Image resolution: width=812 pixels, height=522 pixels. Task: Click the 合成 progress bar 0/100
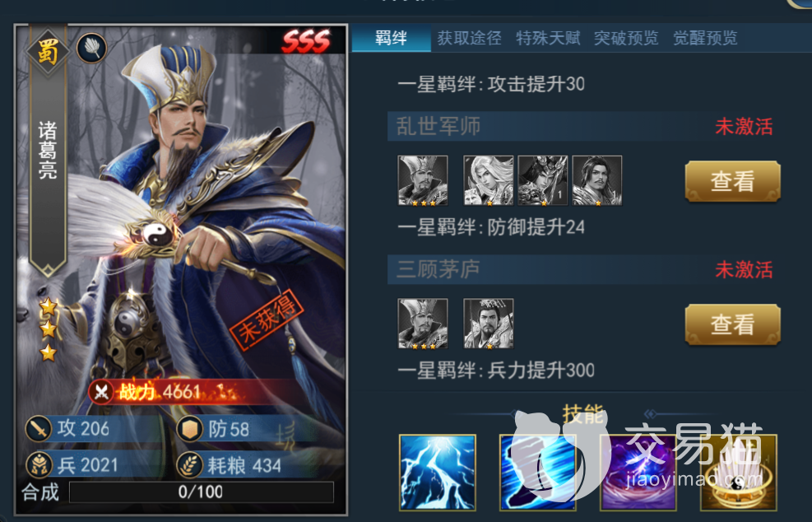pos(202,492)
